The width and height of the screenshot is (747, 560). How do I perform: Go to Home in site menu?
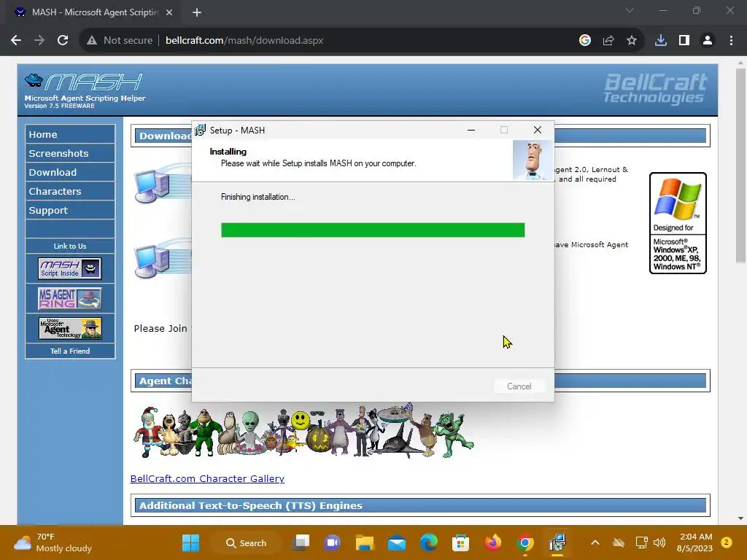(70, 134)
